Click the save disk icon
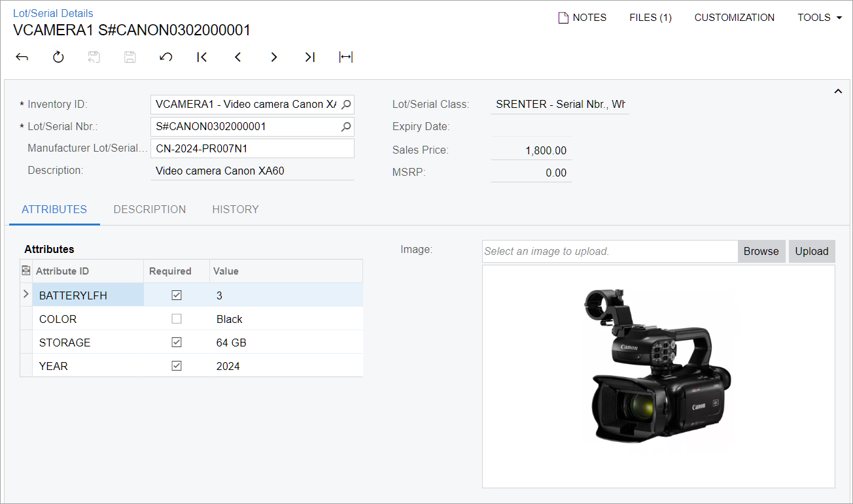 [130, 57]
